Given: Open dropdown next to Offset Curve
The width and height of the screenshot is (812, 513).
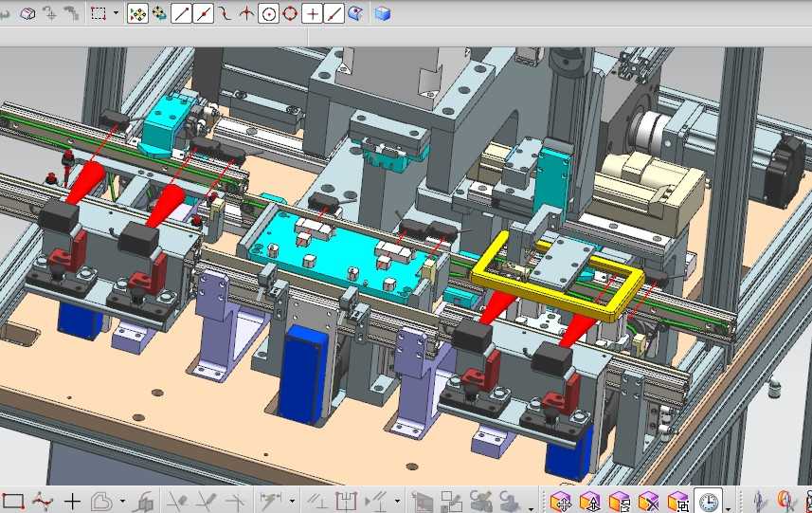Looking at the screenshot, I should coord(122,502).
